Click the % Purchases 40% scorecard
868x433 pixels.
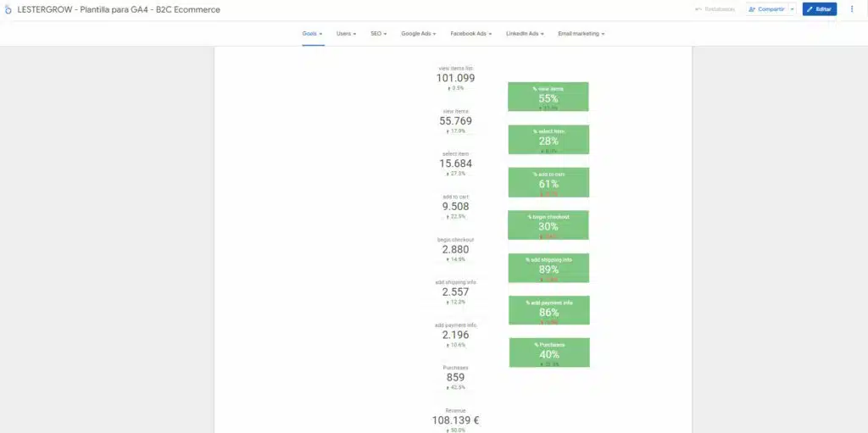click(x=549, y=353)
